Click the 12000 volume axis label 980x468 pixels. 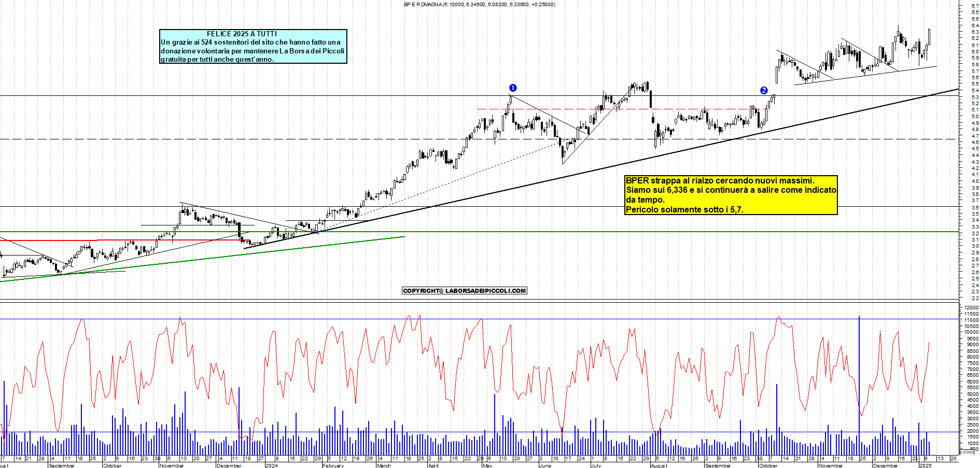tap(971, 308)
